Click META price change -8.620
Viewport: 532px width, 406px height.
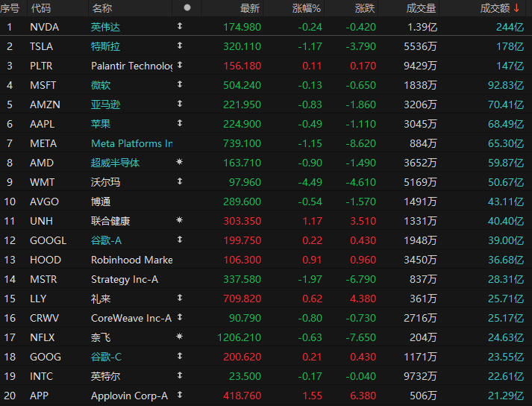[360, 143]
